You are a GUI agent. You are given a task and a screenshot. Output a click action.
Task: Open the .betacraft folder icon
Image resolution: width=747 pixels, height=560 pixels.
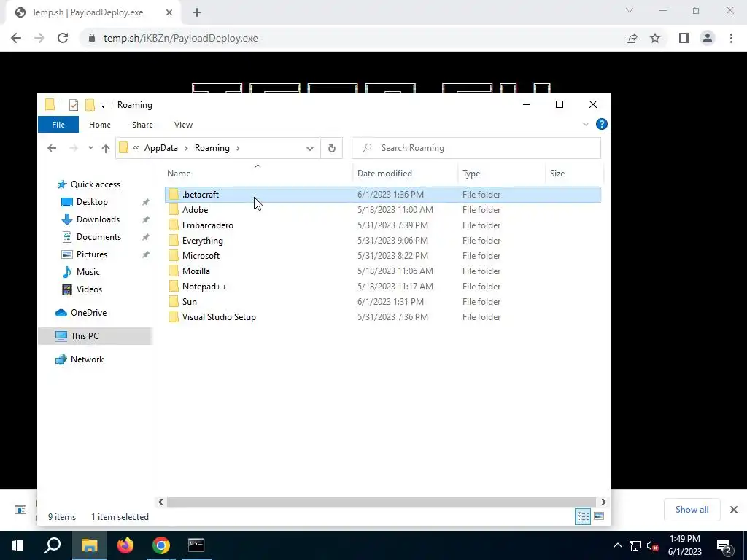point(174,194)
